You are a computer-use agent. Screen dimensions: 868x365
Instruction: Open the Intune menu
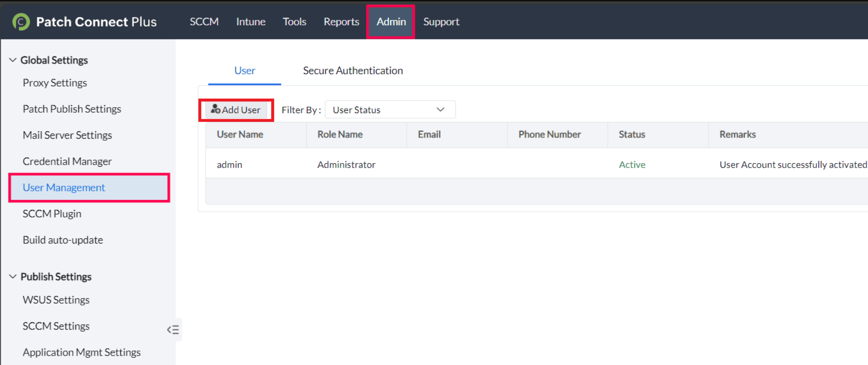coord(251,22)
